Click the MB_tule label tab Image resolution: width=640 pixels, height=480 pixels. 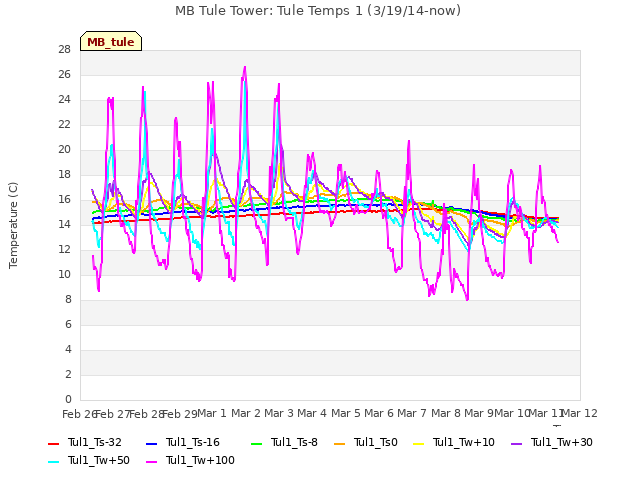[111, 41]
